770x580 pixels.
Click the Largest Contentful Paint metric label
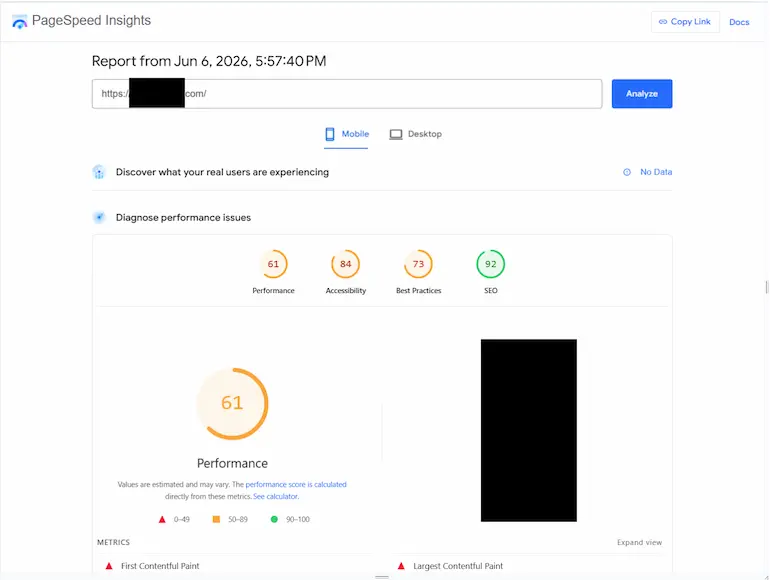[x=458, y=566]
